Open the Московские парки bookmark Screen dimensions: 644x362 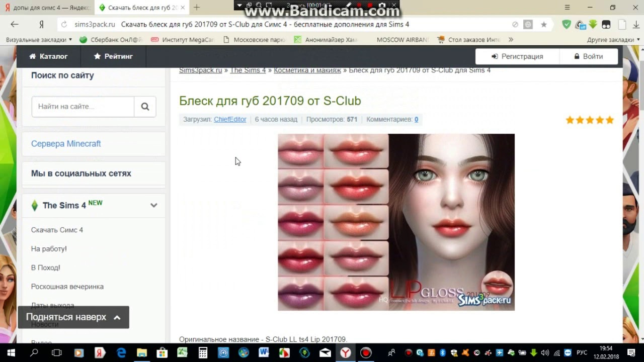[254, 40]
